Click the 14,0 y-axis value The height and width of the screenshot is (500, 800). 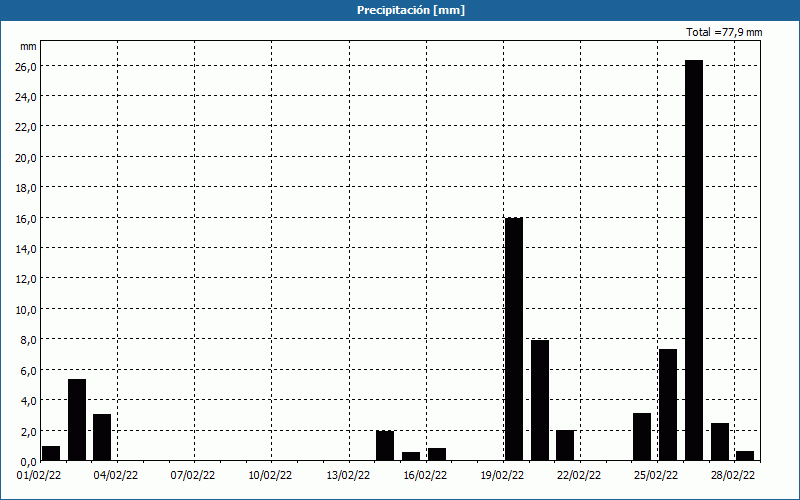click(x=26, y=248)
